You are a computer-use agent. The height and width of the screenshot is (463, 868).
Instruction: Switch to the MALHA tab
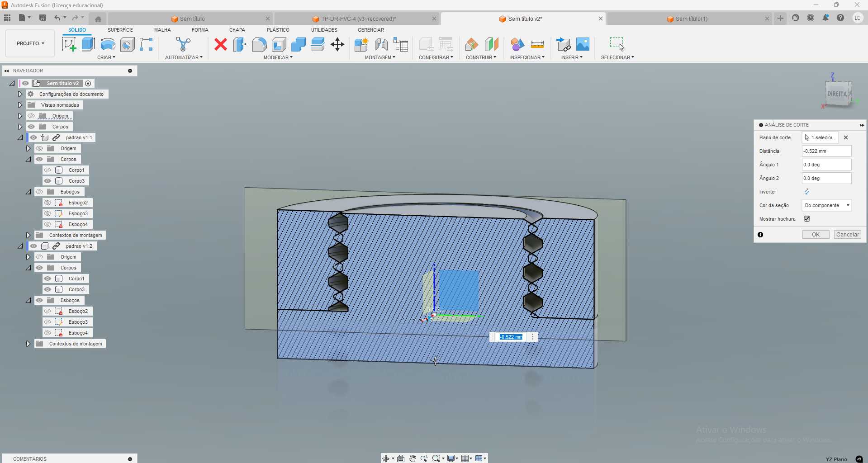tap(162, 30)
